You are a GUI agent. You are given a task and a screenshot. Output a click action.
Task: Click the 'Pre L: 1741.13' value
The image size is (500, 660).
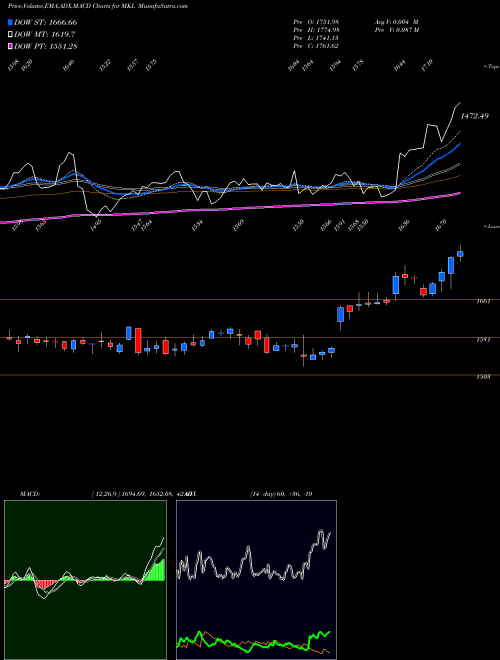pos(316,38)
